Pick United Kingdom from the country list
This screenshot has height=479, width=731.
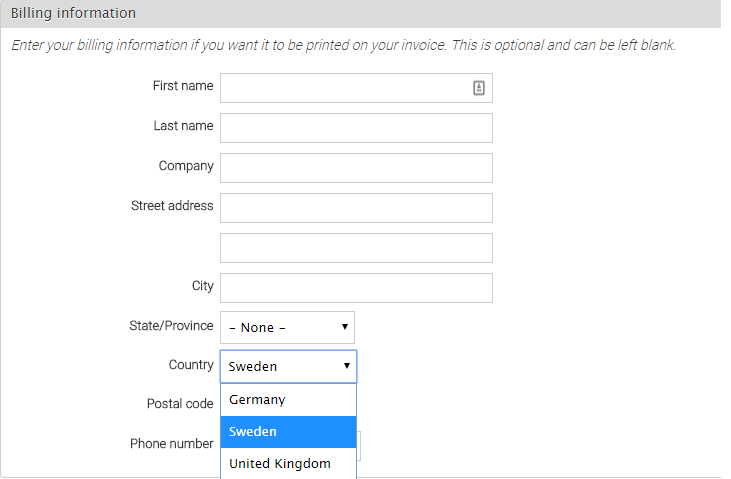287,464
